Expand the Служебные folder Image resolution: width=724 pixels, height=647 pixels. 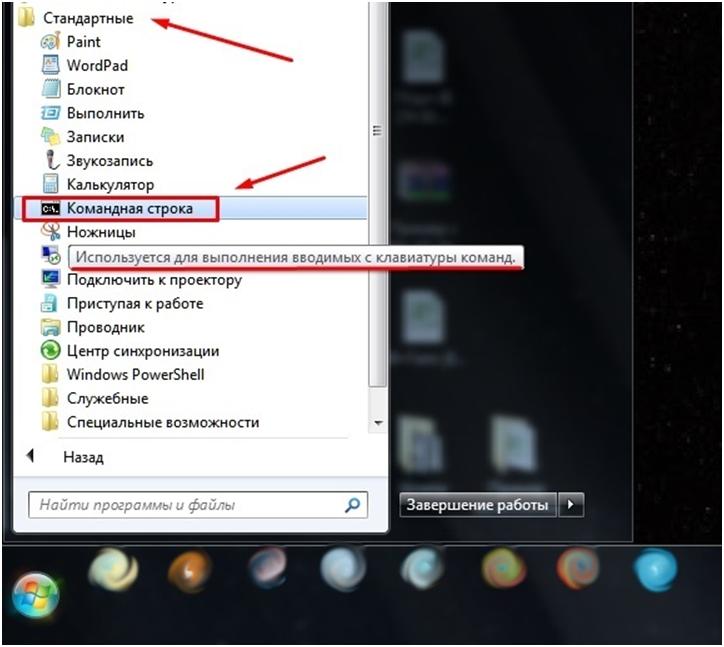[108, 399]
